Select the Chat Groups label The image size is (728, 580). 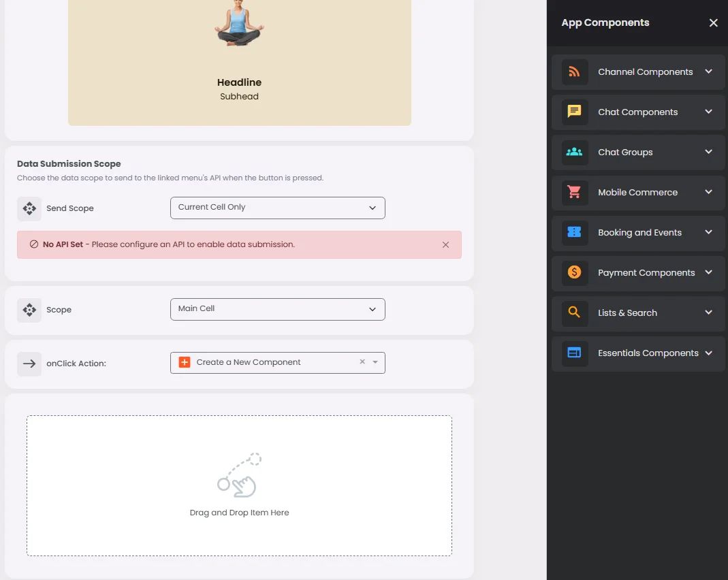[625, 152]
